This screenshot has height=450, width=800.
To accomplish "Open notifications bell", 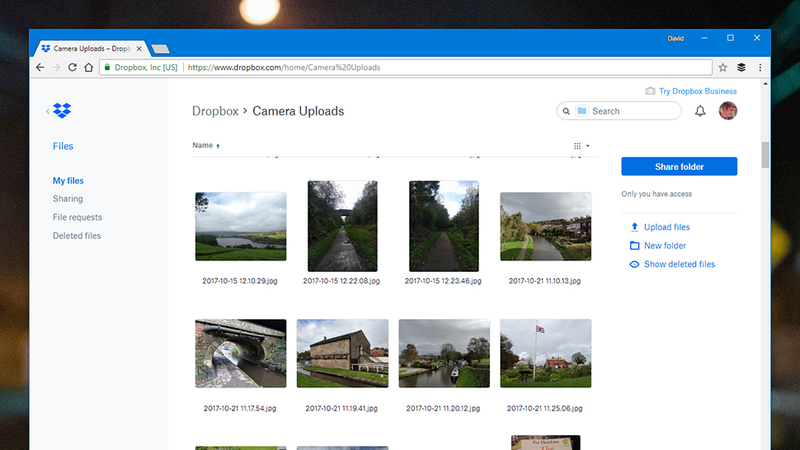I will click(700, 111).
